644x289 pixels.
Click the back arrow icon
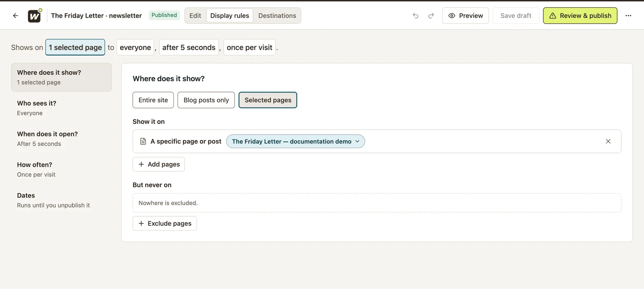coord(15,16)
